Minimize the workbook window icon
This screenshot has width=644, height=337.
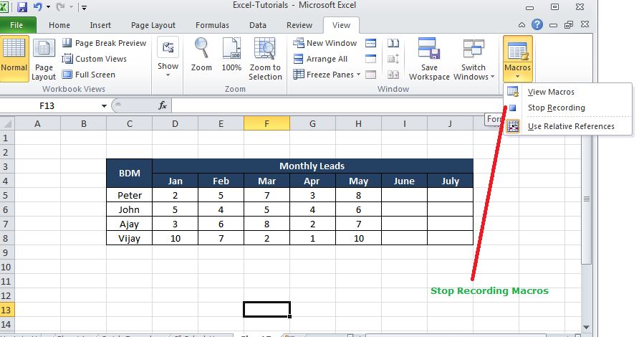[x=553, y=25]
